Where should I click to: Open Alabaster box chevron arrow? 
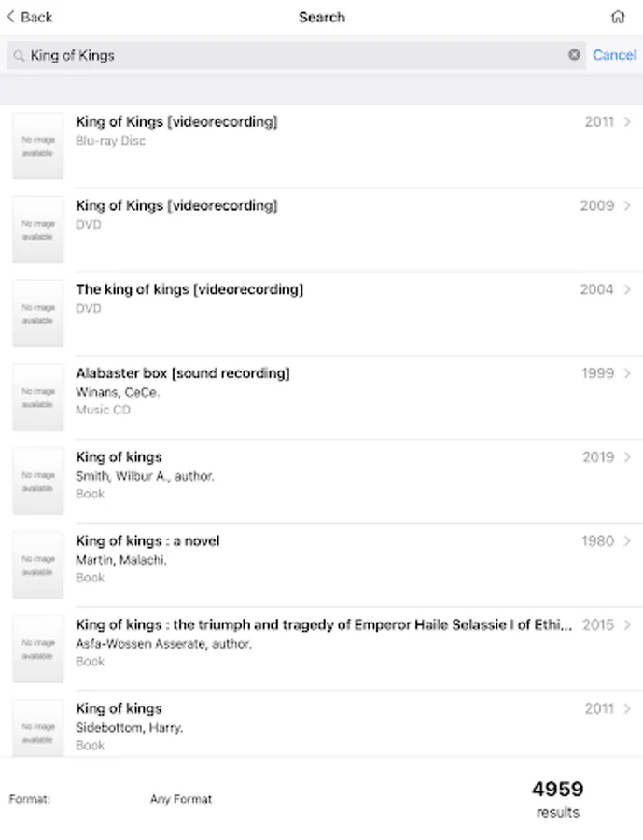coord(627,373)
